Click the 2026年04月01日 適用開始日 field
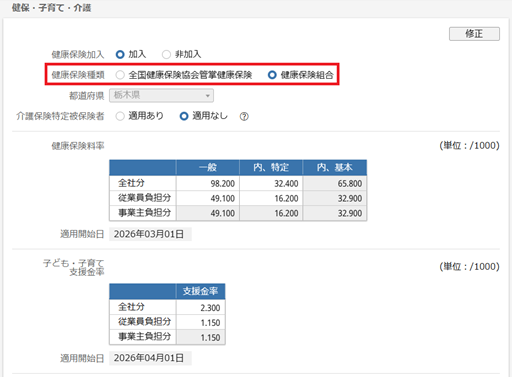Image resolution: width=512 pixels, height=377 pixels. (150, 358)
